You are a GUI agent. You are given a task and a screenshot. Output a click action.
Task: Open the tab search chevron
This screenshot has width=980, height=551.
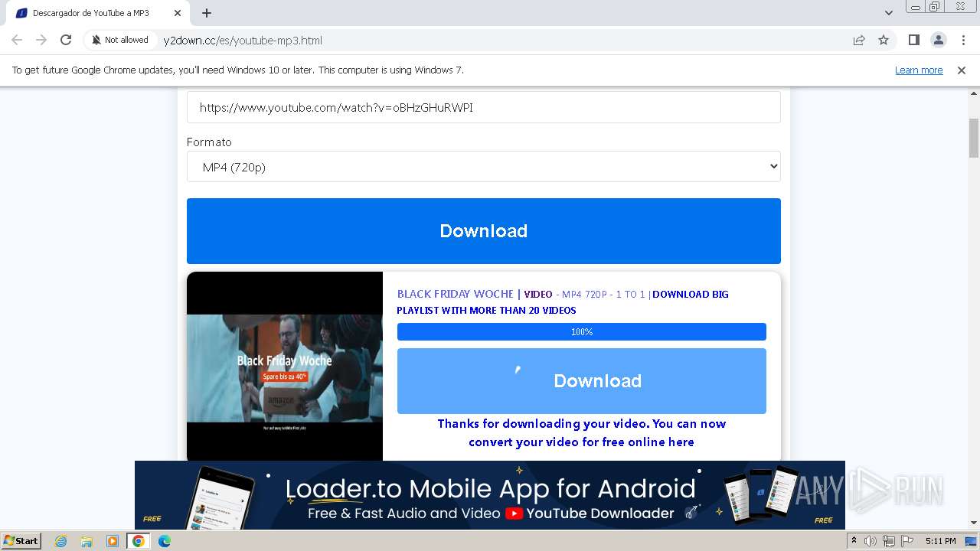pyautogui.click(x=888, y=13)
